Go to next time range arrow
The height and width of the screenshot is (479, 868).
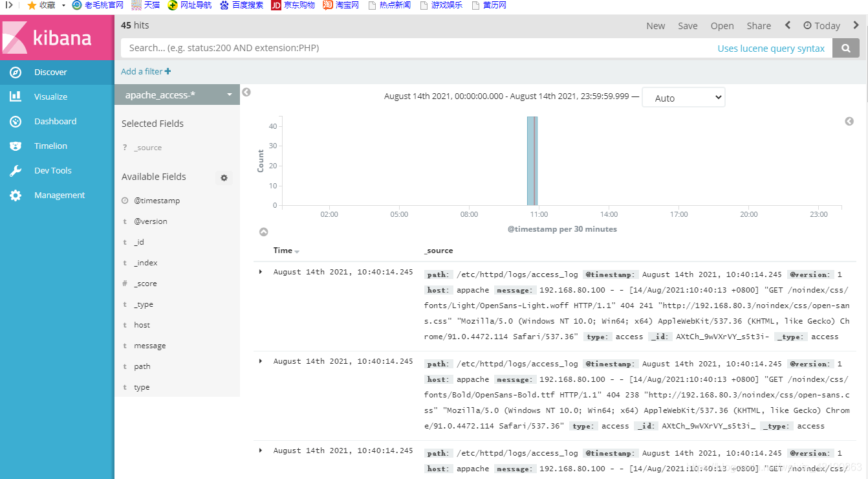tap(856, 25)
